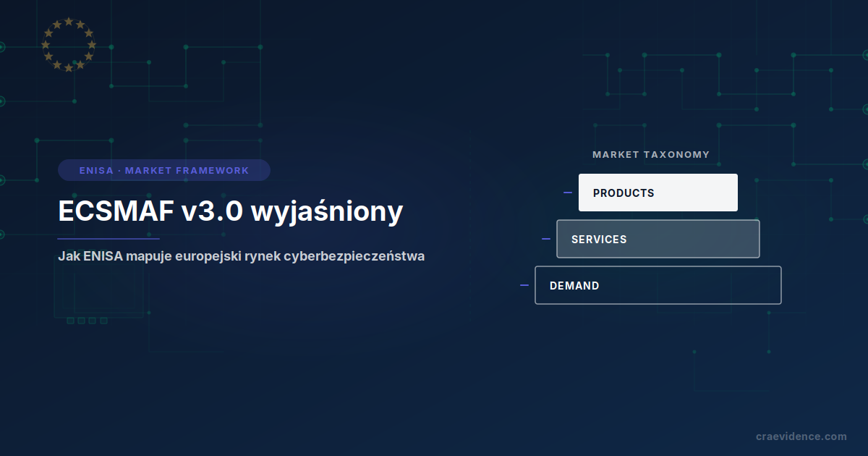Select the ENISA · MARKET FRAMEWORK badge
Image resolution: width=868 pixels, height=456 pixels.
click(164, 170)
